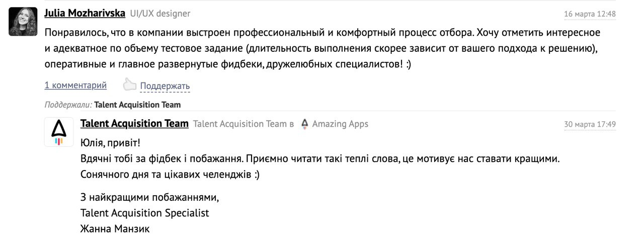Open Talent Acquisition Team in the Поддержали line

pos(137,105)
